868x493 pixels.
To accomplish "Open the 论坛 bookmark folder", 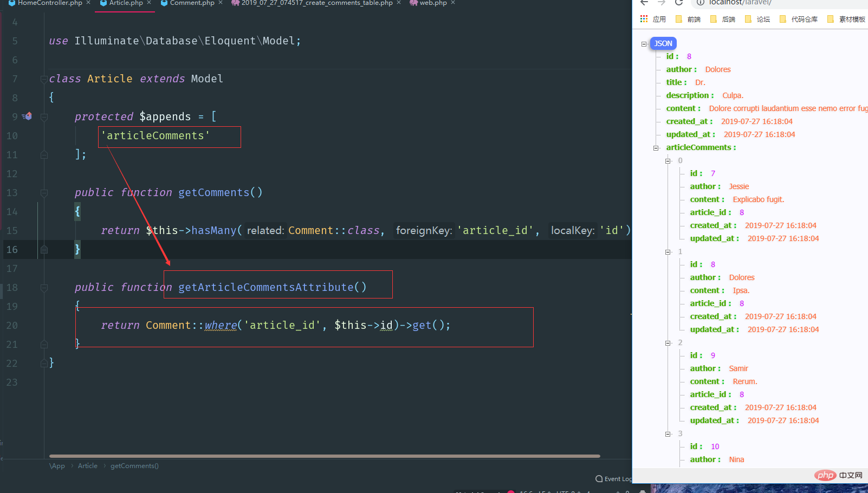I will [757, 19].
